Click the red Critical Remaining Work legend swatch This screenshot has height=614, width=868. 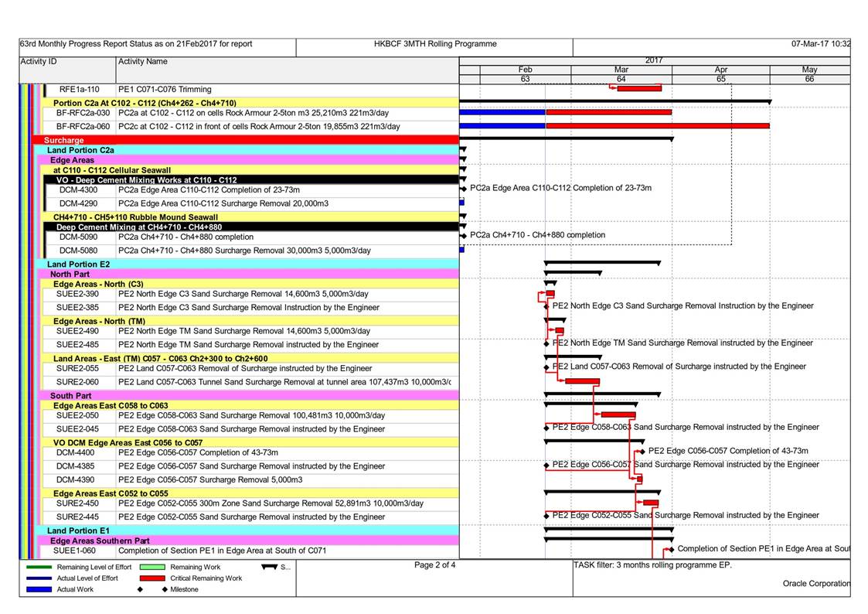point(152,578)
